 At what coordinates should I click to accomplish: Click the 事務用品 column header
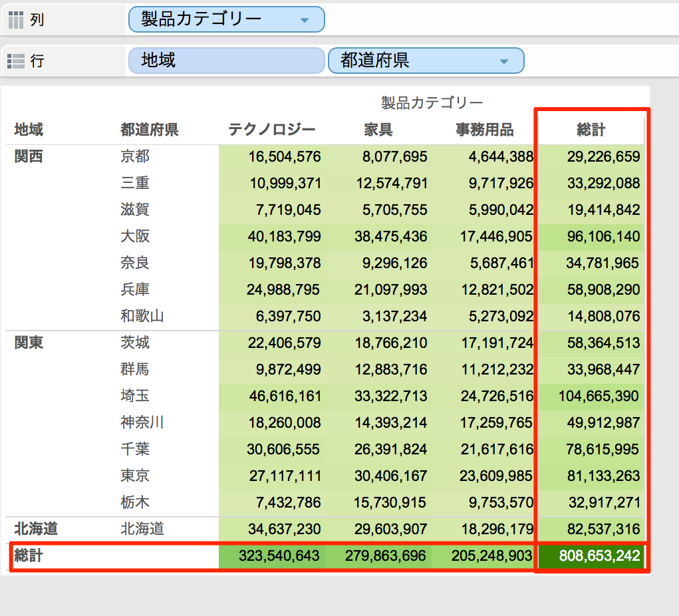(x=483, y=130)
